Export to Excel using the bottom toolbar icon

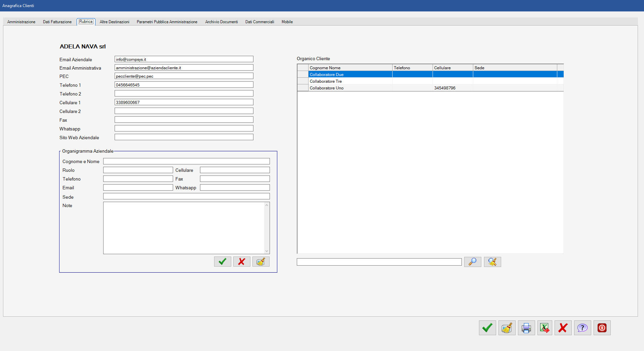click(x=545, y=328)
